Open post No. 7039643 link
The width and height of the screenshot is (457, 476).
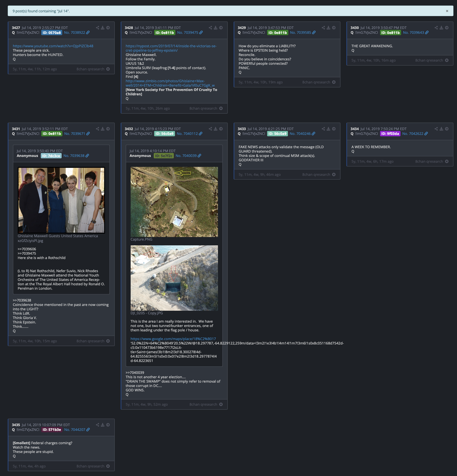point(416,33)
